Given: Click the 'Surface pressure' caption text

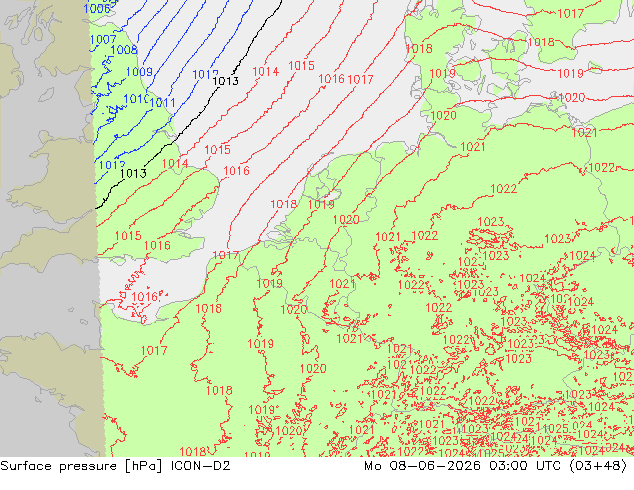Looking at the screenshot, I should click(x=58, y=466).
